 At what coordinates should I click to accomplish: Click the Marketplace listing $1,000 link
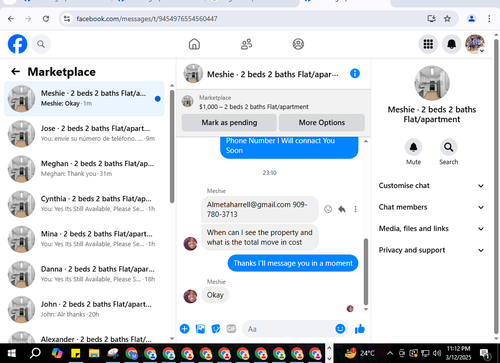pos(254,107)
